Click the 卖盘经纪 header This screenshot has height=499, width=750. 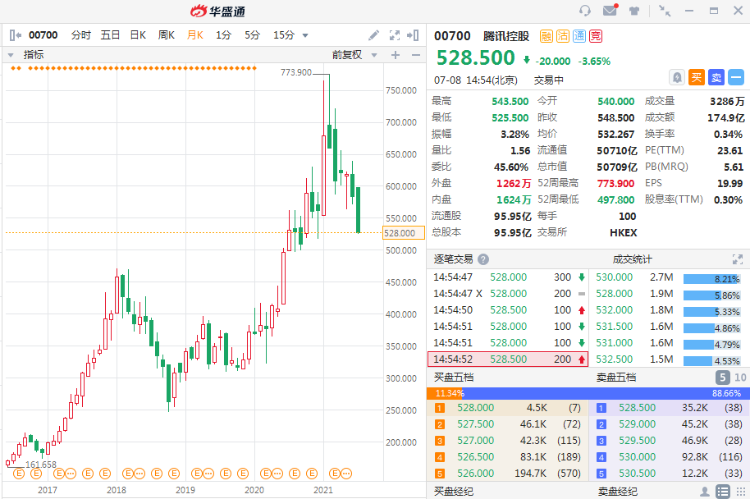click(x=617, y=491)
